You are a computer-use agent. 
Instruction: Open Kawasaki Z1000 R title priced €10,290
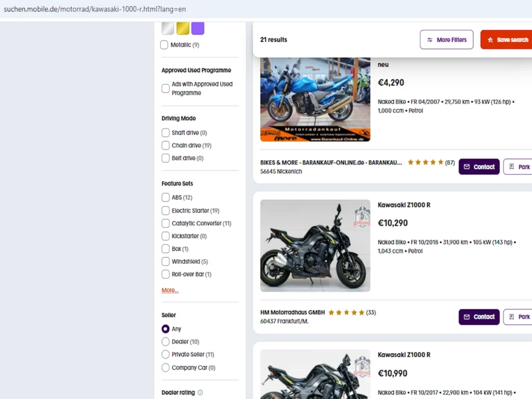404,205
